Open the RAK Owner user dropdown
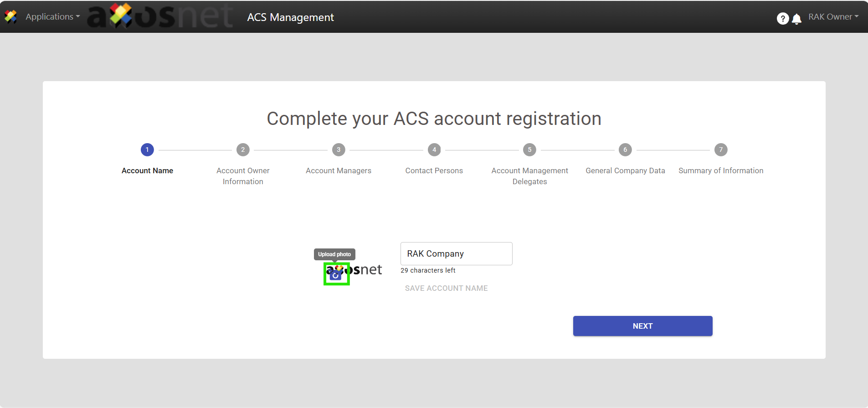 pos(833,17)
